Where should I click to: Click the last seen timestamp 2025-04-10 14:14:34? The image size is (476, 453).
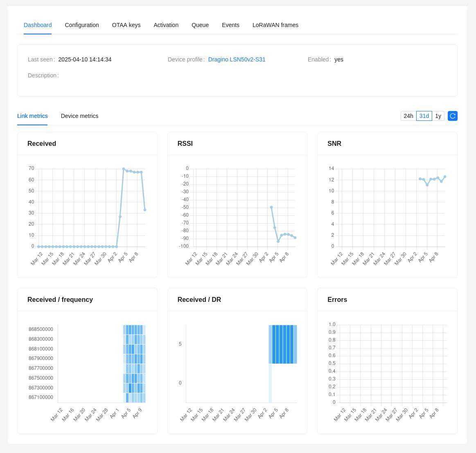[85, 59]
